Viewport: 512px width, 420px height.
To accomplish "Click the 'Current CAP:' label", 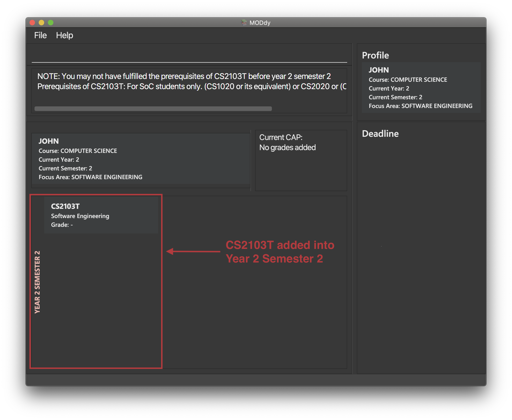I will pos(281,137).
